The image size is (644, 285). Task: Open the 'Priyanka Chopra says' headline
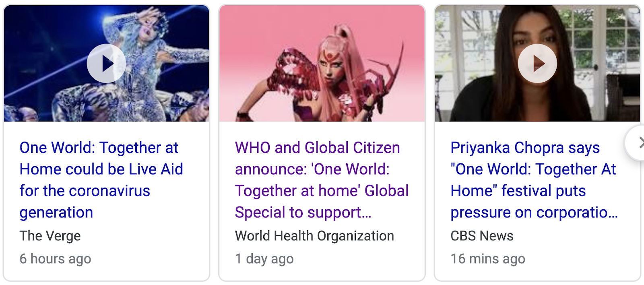click(534, 180)
